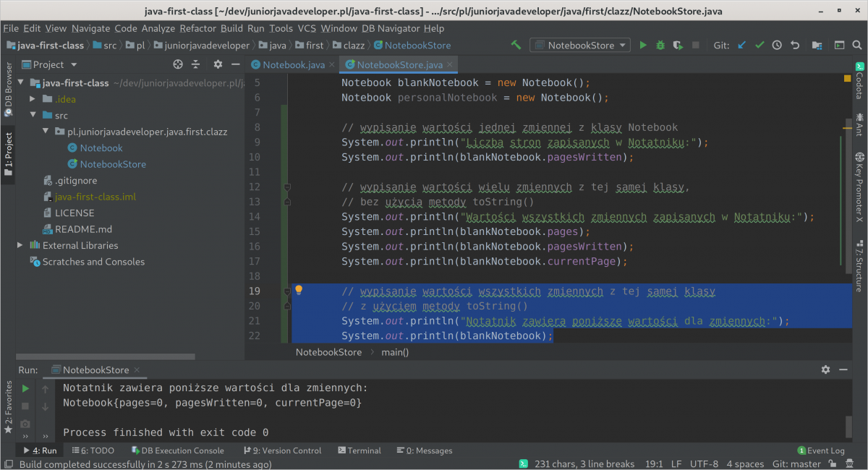Open the Event Log
This screenshot has width=868, height=470.
coord(820,450)
